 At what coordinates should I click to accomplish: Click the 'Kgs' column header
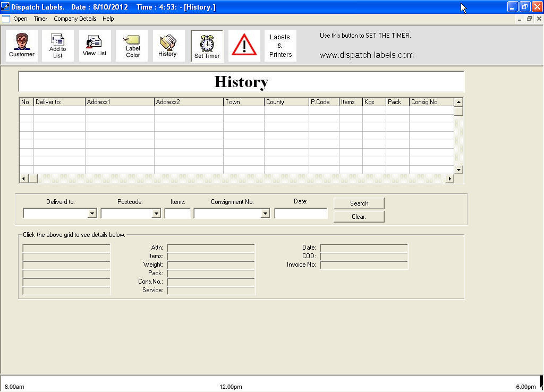tap(375, 102)
